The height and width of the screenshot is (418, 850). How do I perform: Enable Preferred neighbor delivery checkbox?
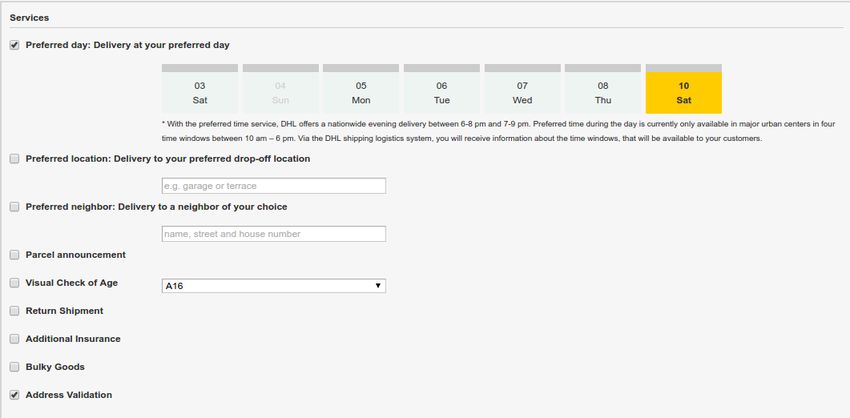click(x=14, y=207)
